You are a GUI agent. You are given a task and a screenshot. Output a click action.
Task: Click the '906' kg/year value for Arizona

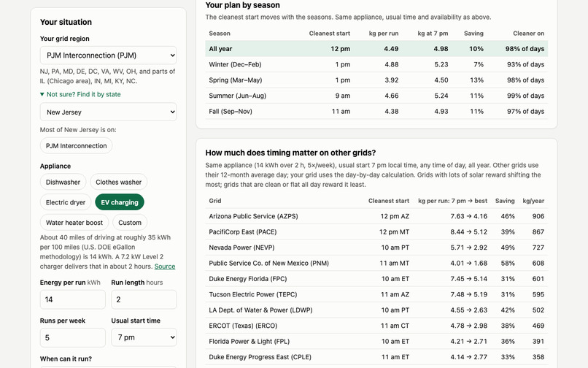click(538, 216)
